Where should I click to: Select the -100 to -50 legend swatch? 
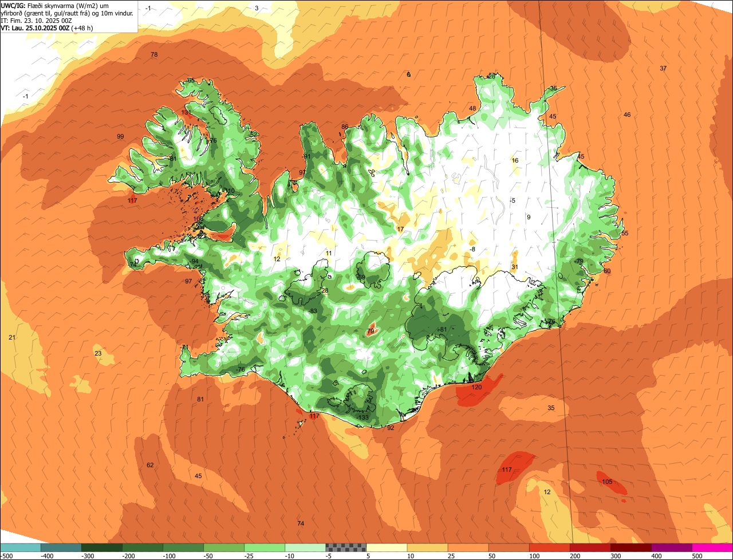[x=183, y=547]
